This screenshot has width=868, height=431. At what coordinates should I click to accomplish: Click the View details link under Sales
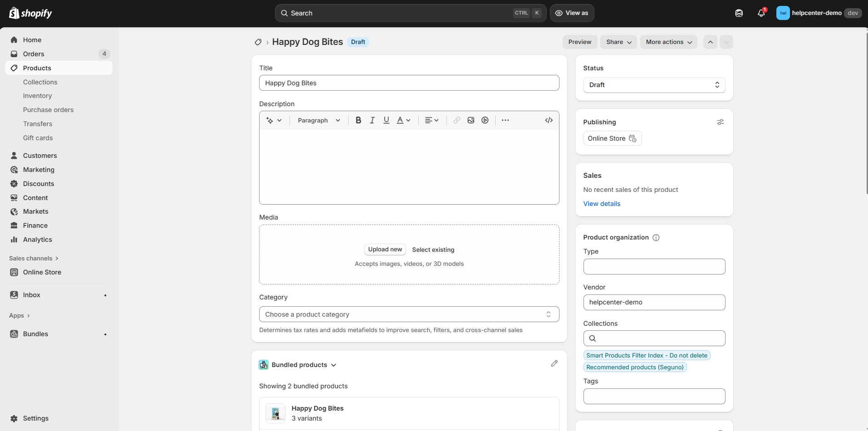[x=601, y=204]
